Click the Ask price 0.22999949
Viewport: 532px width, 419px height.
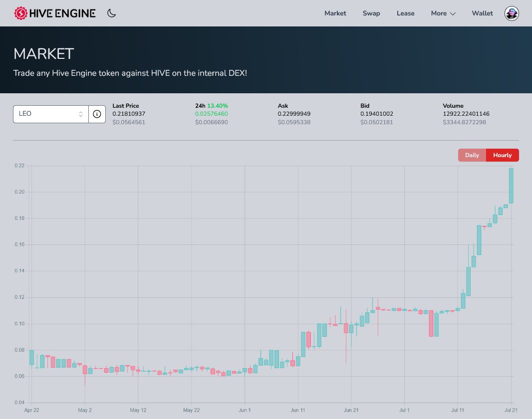tap(294, 114)
